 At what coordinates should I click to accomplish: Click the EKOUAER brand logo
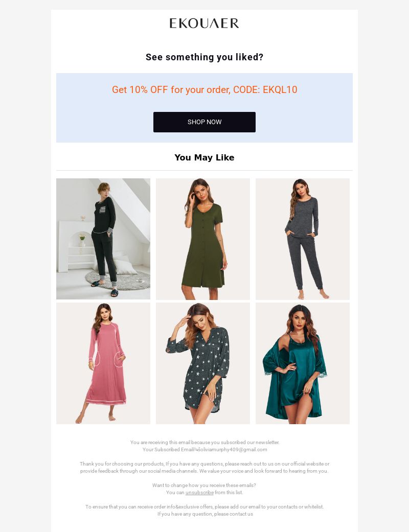[204, 23]
